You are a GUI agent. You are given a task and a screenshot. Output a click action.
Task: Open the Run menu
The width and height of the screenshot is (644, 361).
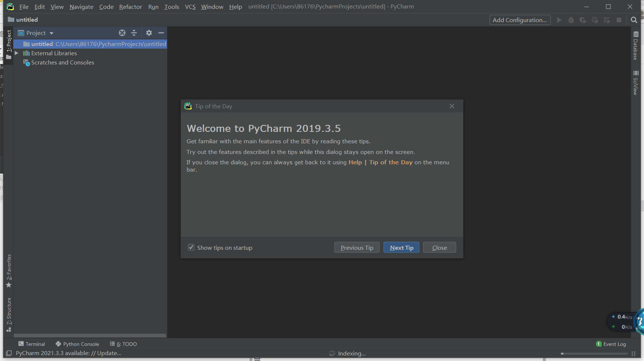click(153, 7)
